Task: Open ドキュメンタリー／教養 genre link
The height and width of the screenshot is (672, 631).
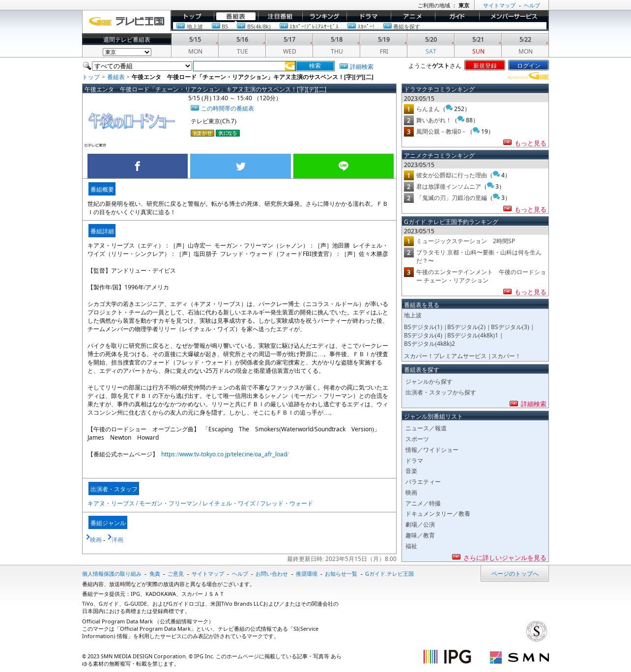Action: [x=438, y=514]
